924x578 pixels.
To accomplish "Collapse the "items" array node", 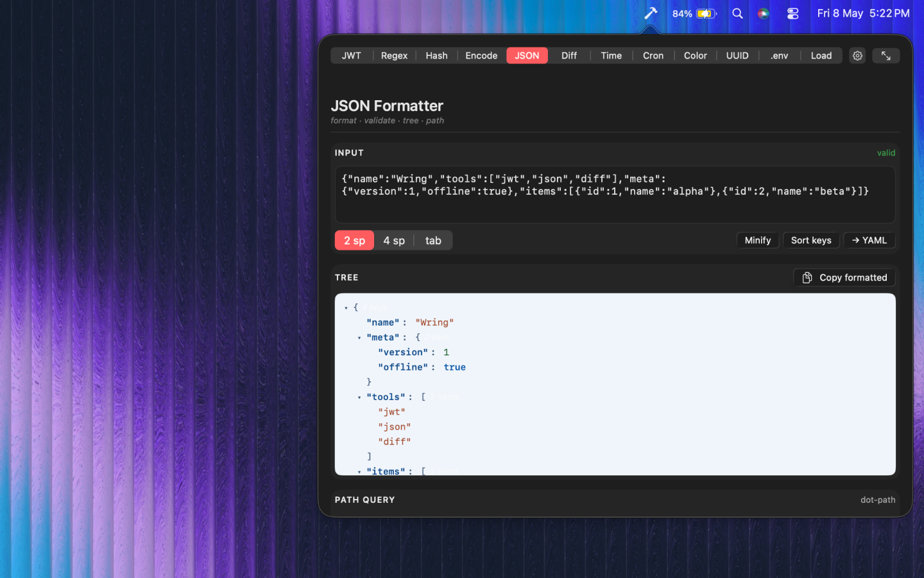I will (359, 471).
